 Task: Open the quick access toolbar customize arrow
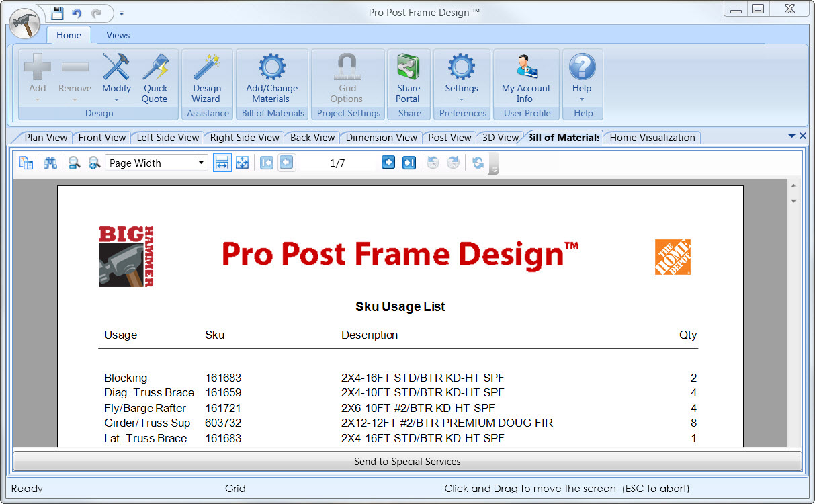pyautogui.click(x=122, y=13)
